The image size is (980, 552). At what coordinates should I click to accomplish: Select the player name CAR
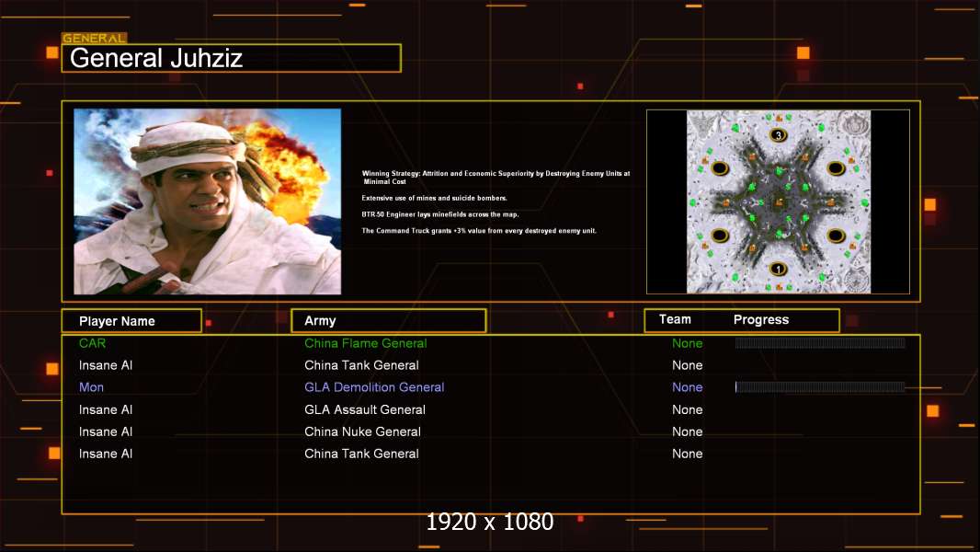[93, 343]
